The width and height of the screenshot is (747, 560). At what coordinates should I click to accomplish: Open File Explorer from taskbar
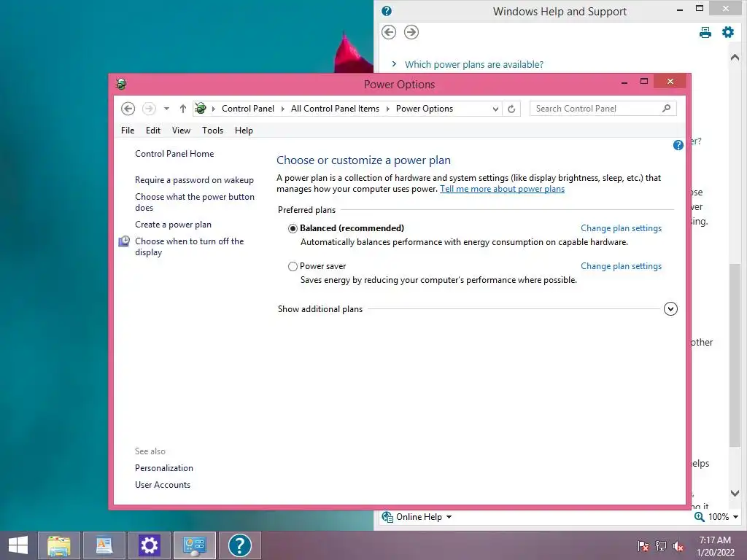[58, 545]
